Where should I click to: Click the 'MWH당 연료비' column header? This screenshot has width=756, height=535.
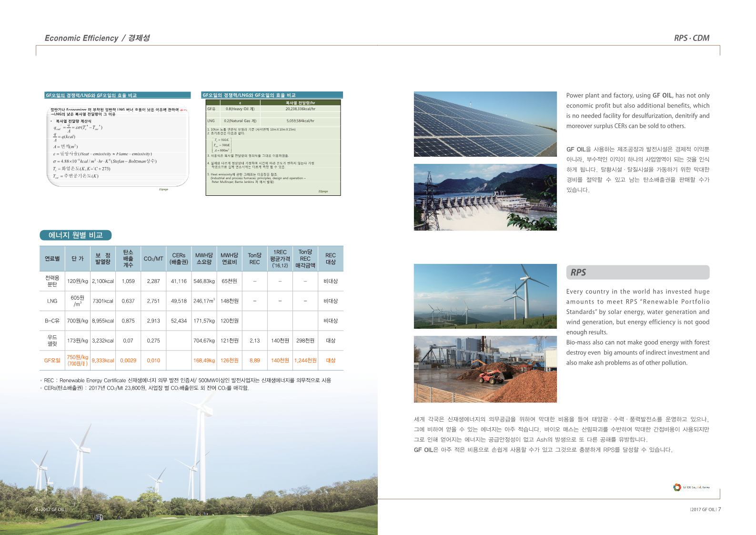tap(229, 259)
